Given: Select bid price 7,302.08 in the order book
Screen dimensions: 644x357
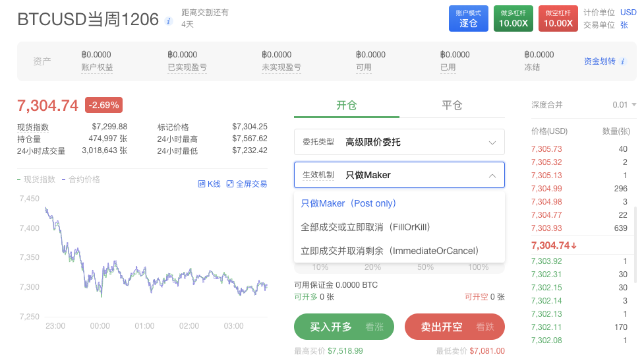Looking at the screenshot, I should coord(546,340).
